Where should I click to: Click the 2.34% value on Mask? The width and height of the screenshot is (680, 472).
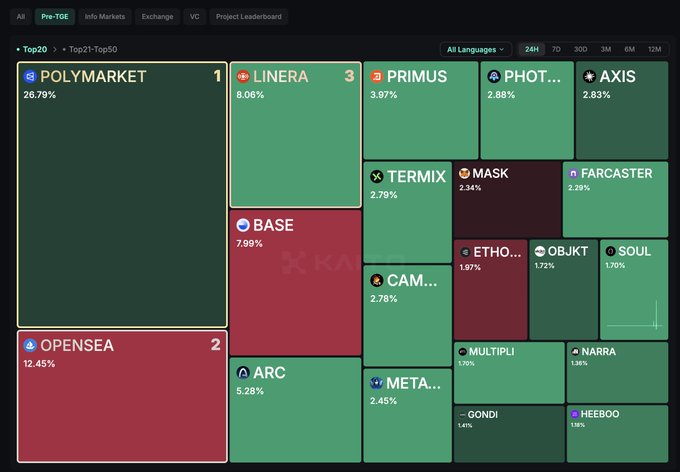[470, 188]
